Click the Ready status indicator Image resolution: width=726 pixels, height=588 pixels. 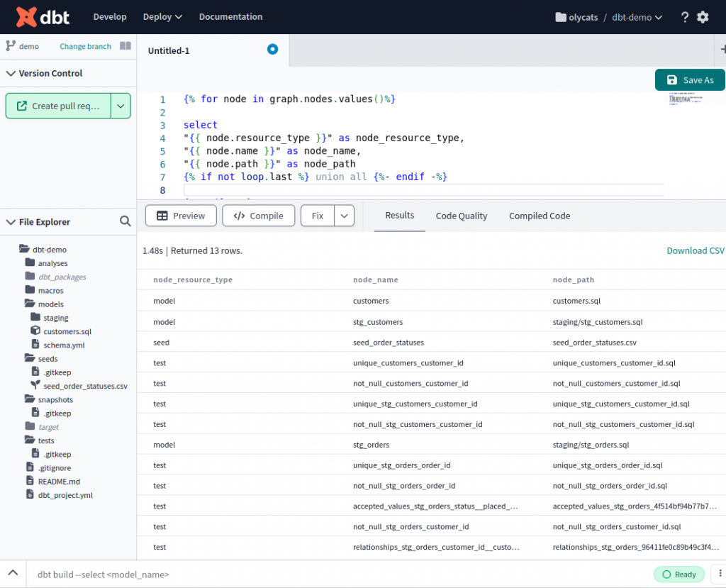(679, 575)
